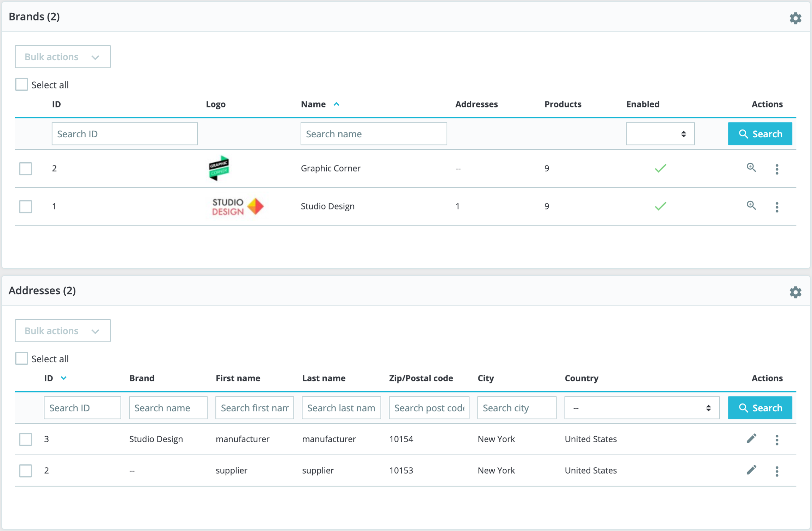Click Search button in Brands table
Viewport: 812px width, 531px height.
(760, 134)
